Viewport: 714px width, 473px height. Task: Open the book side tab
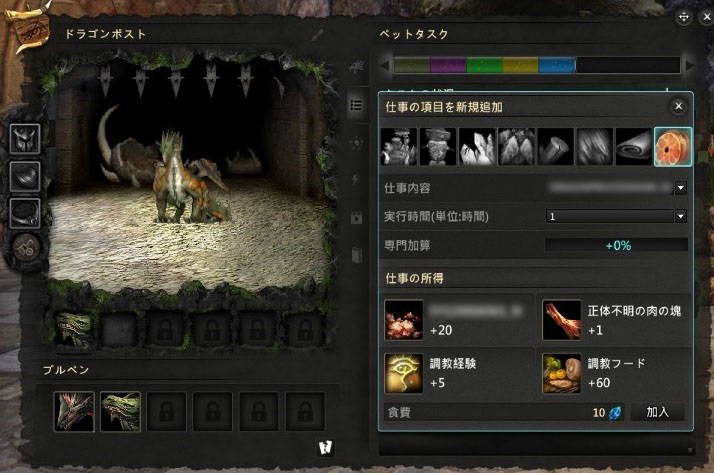(x=356, y=254)
